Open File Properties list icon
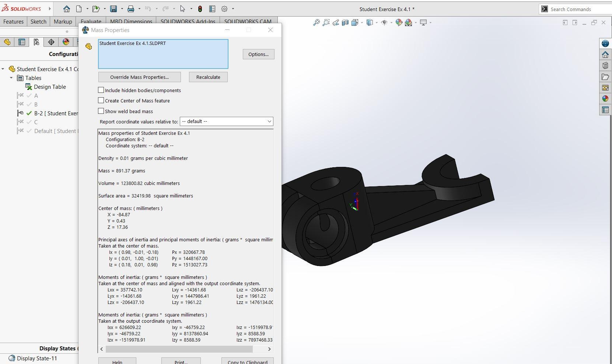 coord(212,9)
